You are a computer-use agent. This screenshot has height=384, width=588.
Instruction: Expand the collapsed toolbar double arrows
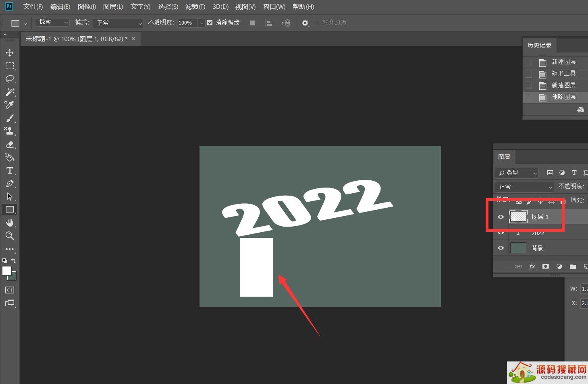click(5, 35)
